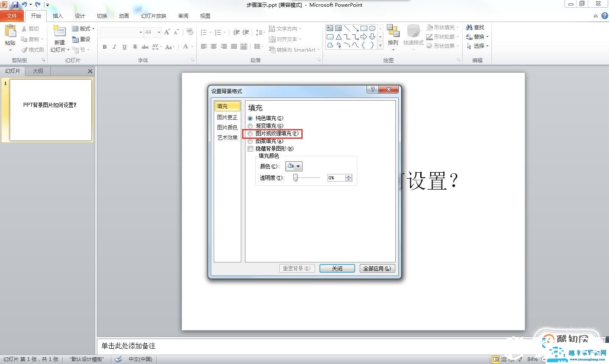Viewport: 609px width, 364px height.
Task: Choose the 渐变填充 gradient fill option
Action: pos(250,126)
